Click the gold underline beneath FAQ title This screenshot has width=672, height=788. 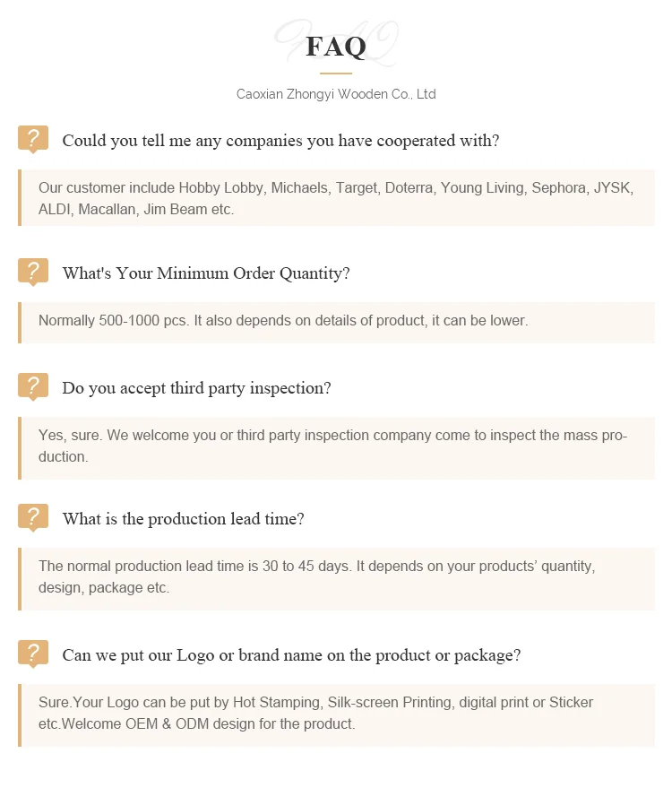point(336,73)
